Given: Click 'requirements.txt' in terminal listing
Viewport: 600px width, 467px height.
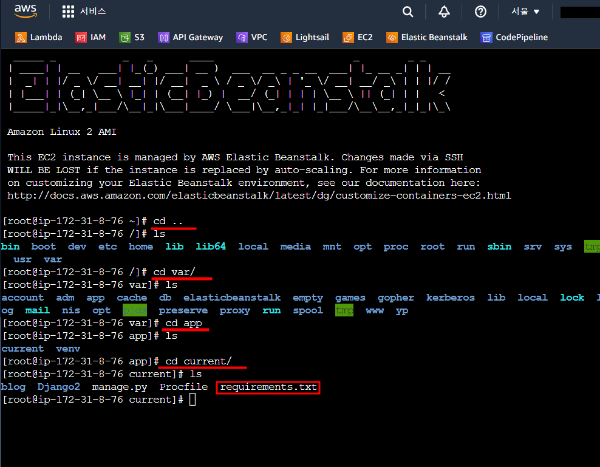Looking at the screenshot, I should (269, 387).
